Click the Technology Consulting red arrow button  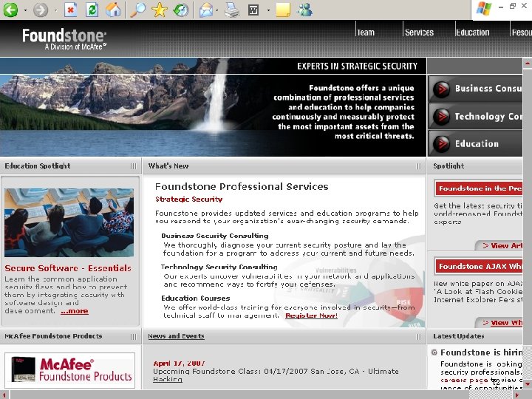point(442,117)
